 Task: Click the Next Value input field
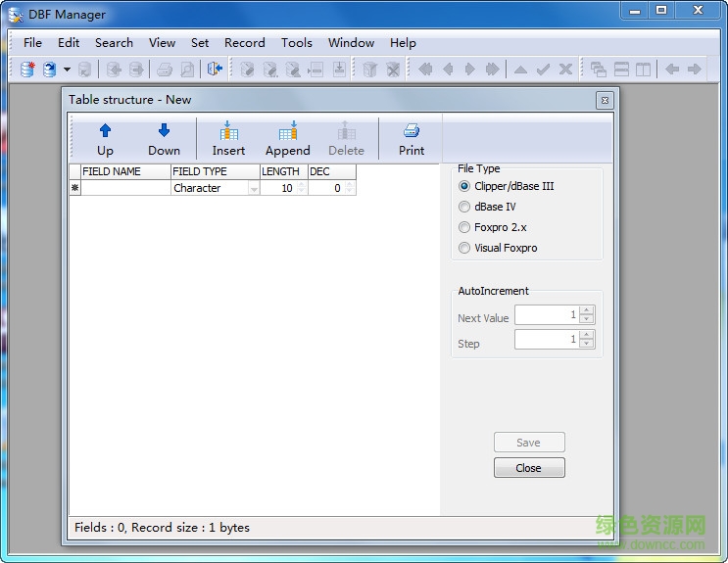point(547,314)
